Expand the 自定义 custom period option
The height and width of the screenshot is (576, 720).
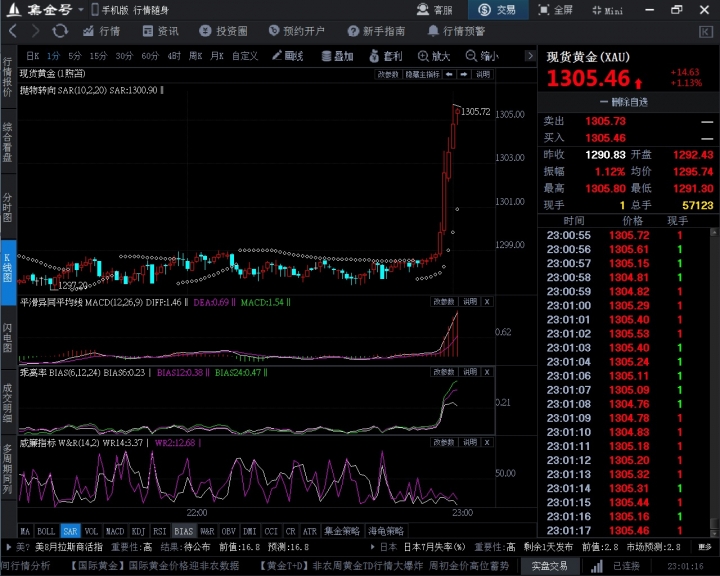(245, 56)
